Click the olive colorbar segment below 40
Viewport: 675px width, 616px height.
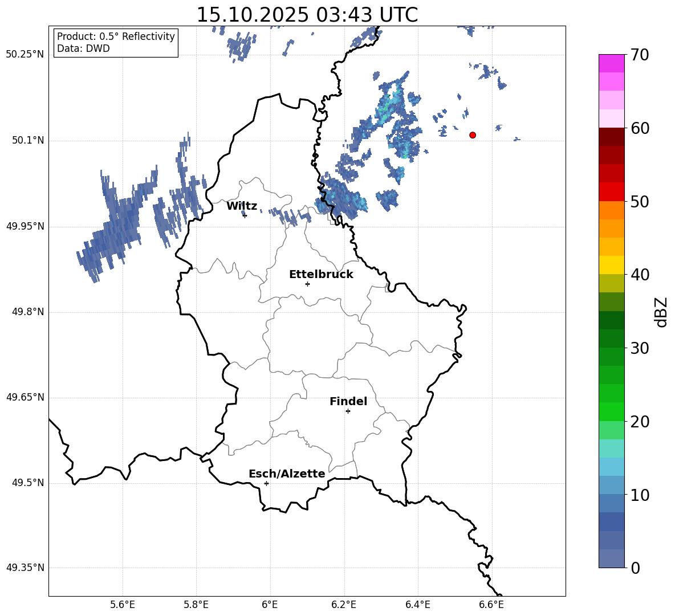pos(612,283)
